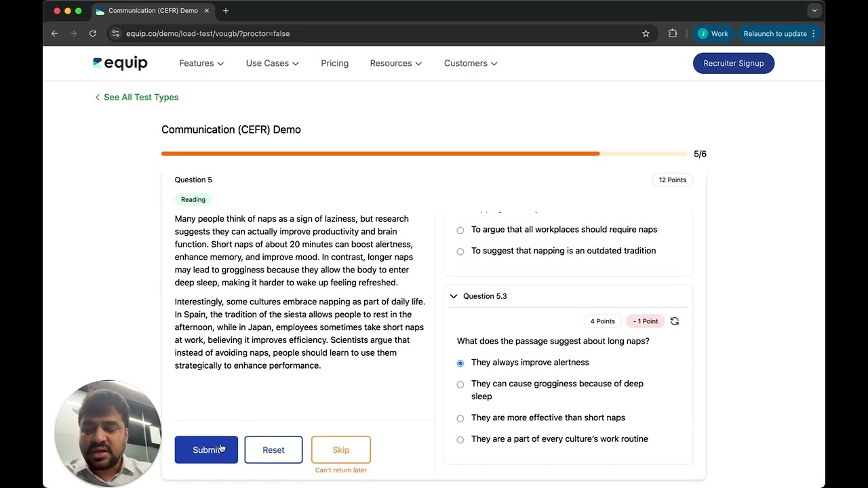Go back using the browser back arrow

(55, 33)
